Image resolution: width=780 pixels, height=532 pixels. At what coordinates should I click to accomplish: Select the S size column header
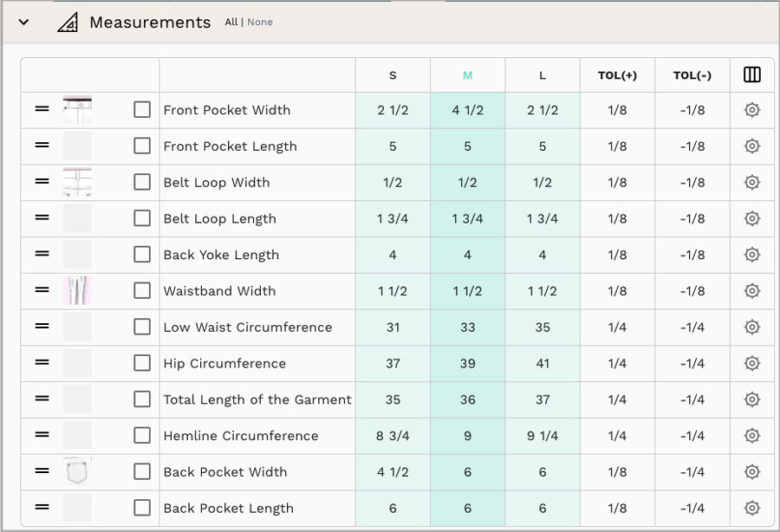pos(393,75)
